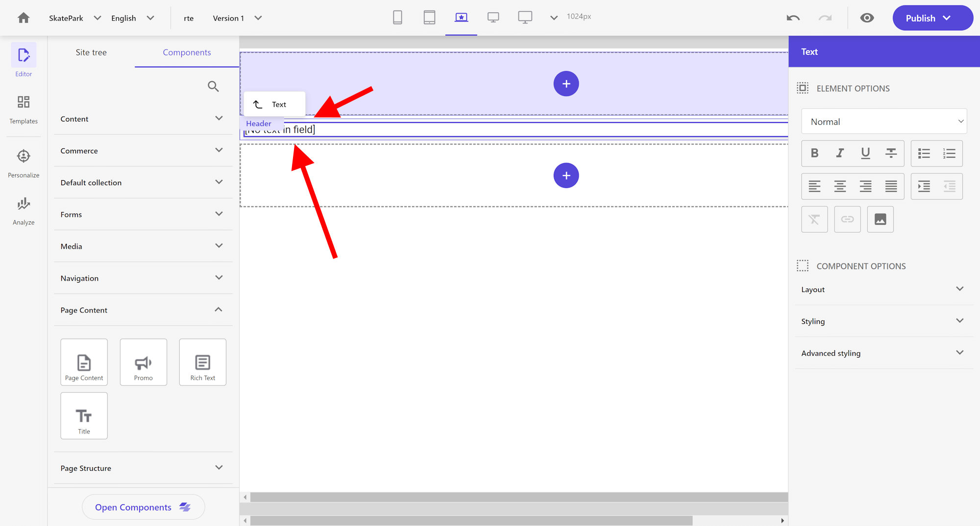Toggle bold text formatting
The width and height of the screenshot is (980, 526).
coord(814,153)
